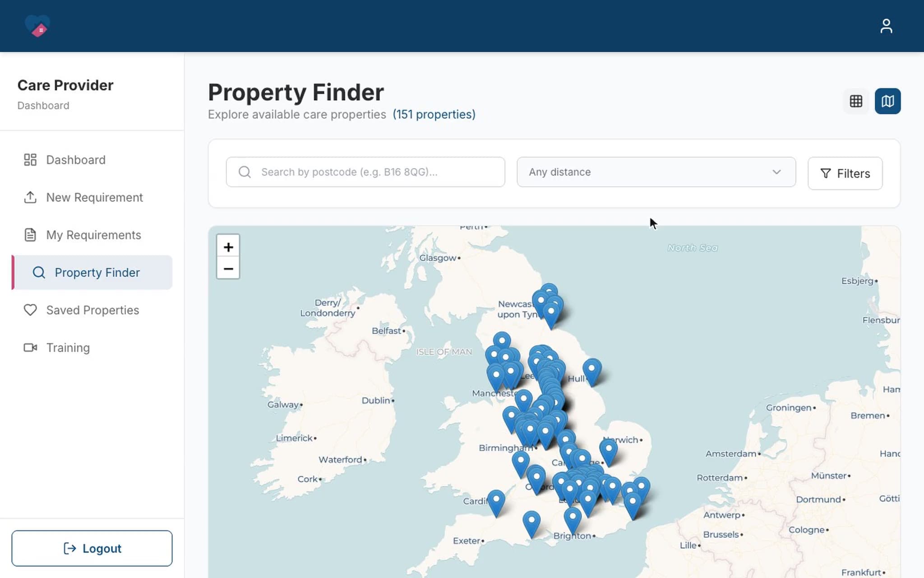Click the Care Provider heading
The height and width of the screenshot is (578, 924).
point(65,85)
